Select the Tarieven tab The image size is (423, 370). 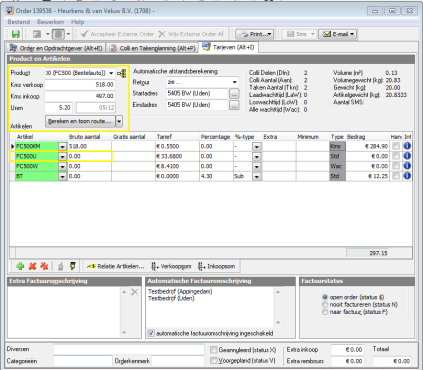[x=228, y=47]
